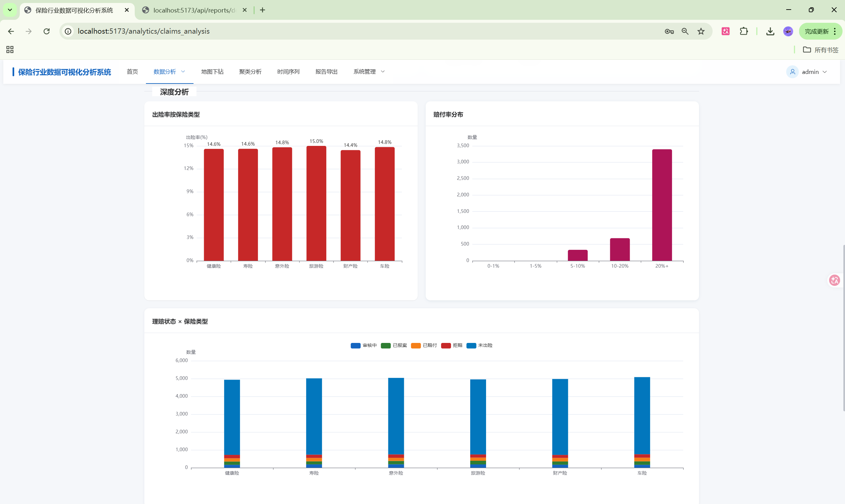Open the apps grid icon in bookmarks bar
Screen dimensions: 845x504
tap(10, 50)
